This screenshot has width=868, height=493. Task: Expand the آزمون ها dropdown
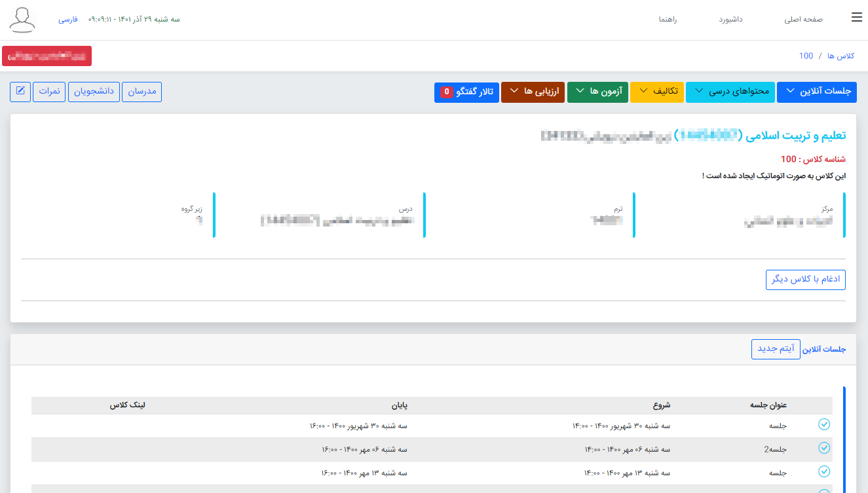(597, 92)
